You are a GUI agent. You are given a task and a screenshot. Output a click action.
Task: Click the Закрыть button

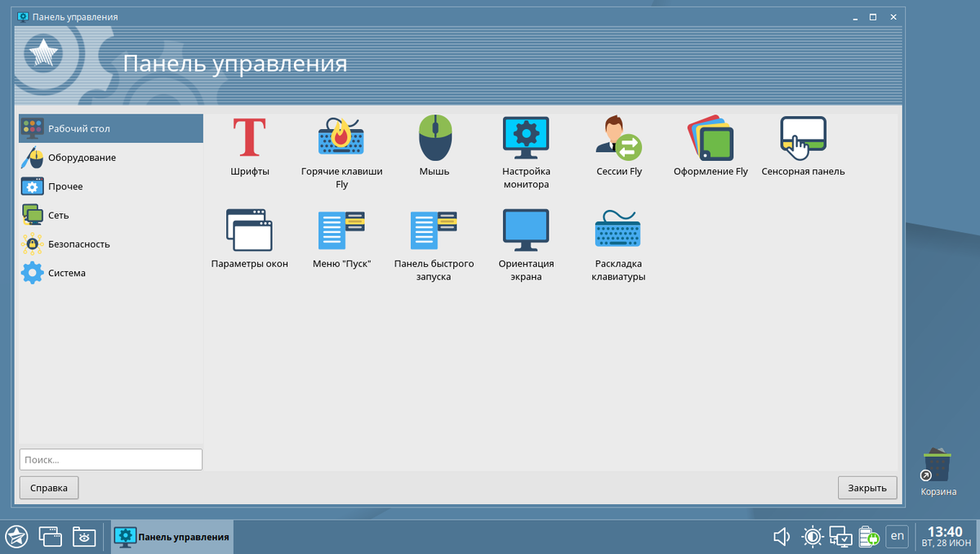(867, 488)
